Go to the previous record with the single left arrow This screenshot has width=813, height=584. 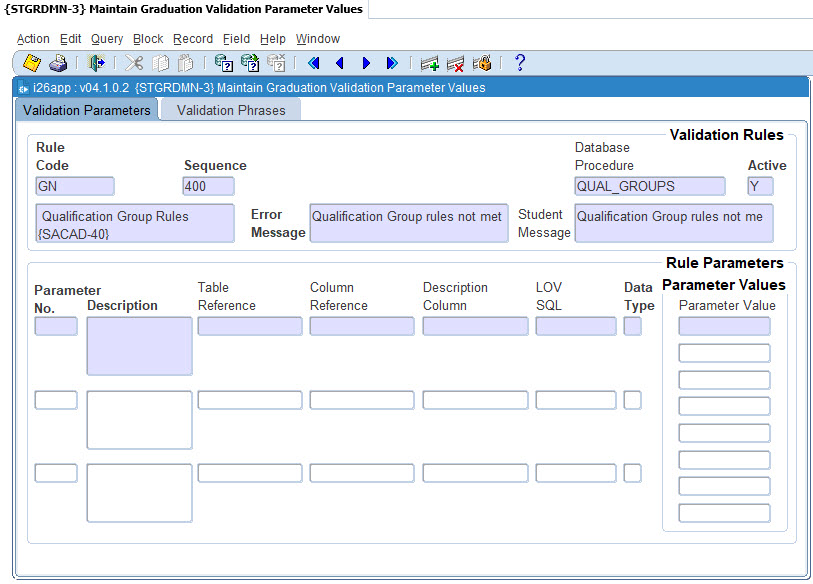pyautogui.click(x=339, y=63)
